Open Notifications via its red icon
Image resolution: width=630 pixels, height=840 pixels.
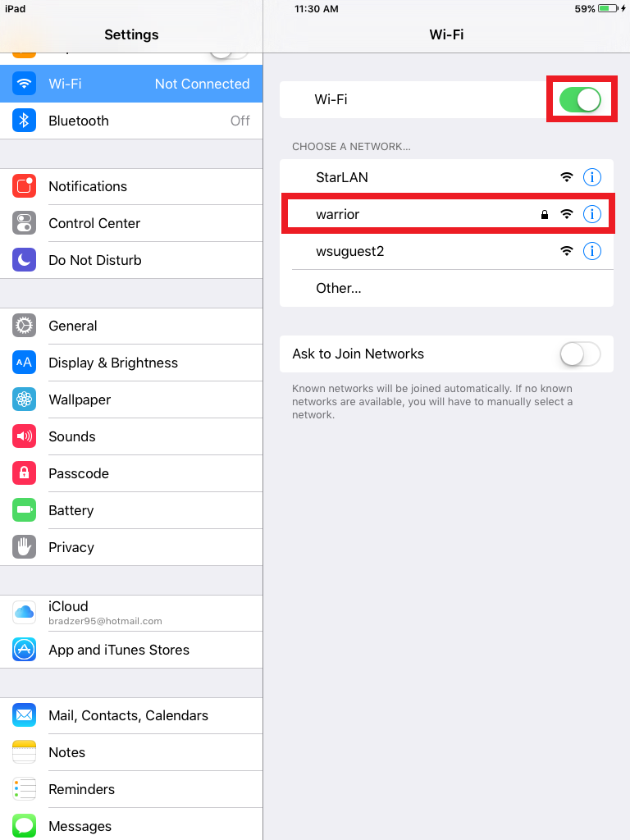pos(24,186)
